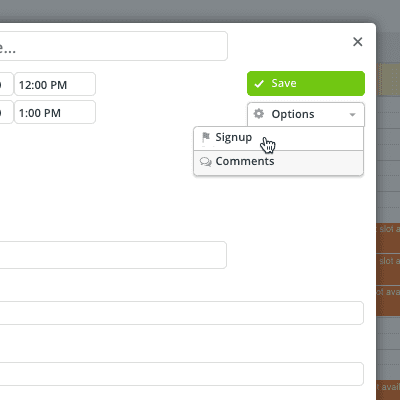
Task: Focus the last full-width empty text field
Action: coord(181,374)
